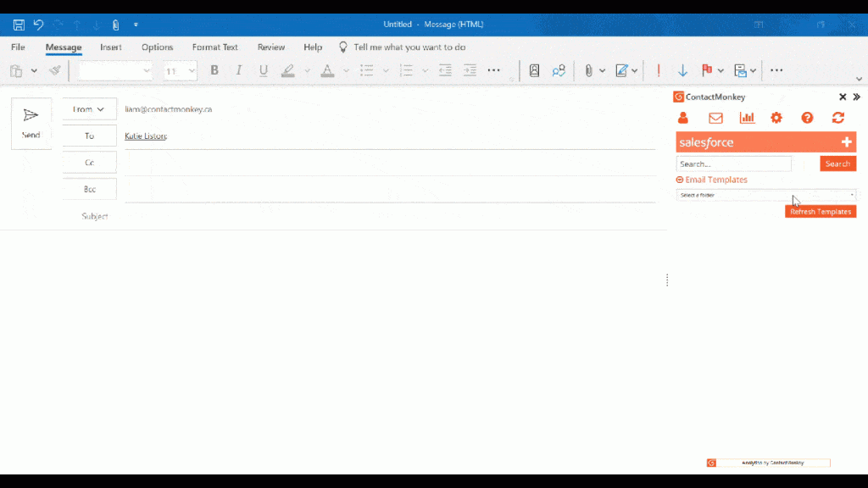Click the Paste clipboard icon
The width and height of the screenshot is (868, 488).
(16, 71)
